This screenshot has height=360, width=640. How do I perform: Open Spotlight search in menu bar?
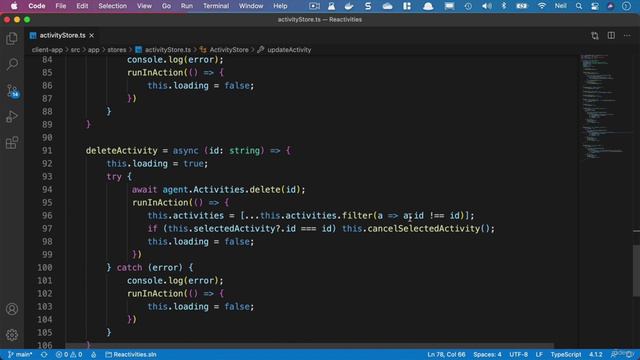[x=579, y=6]
